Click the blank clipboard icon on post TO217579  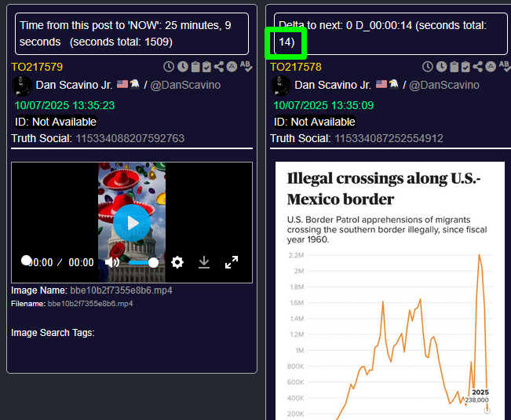coord(195,68)
